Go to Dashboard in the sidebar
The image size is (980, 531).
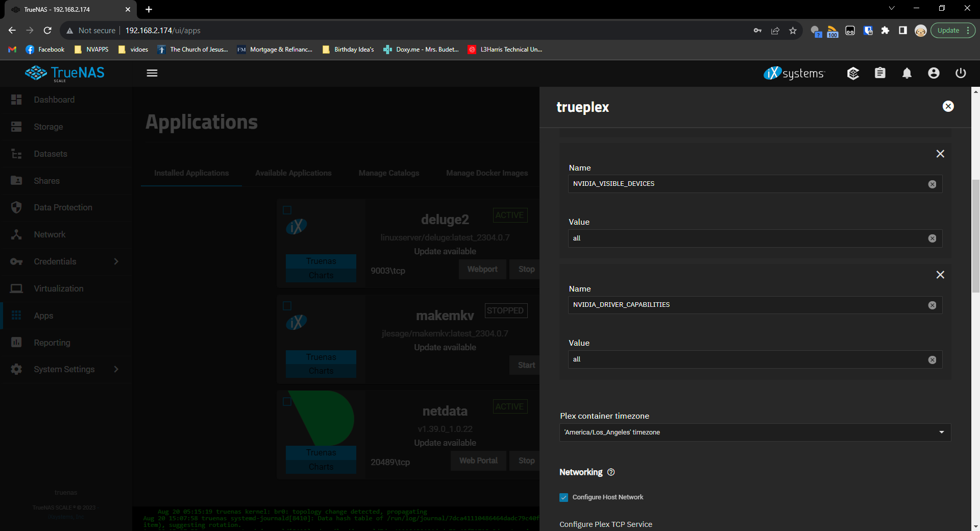tap(66, 100)
